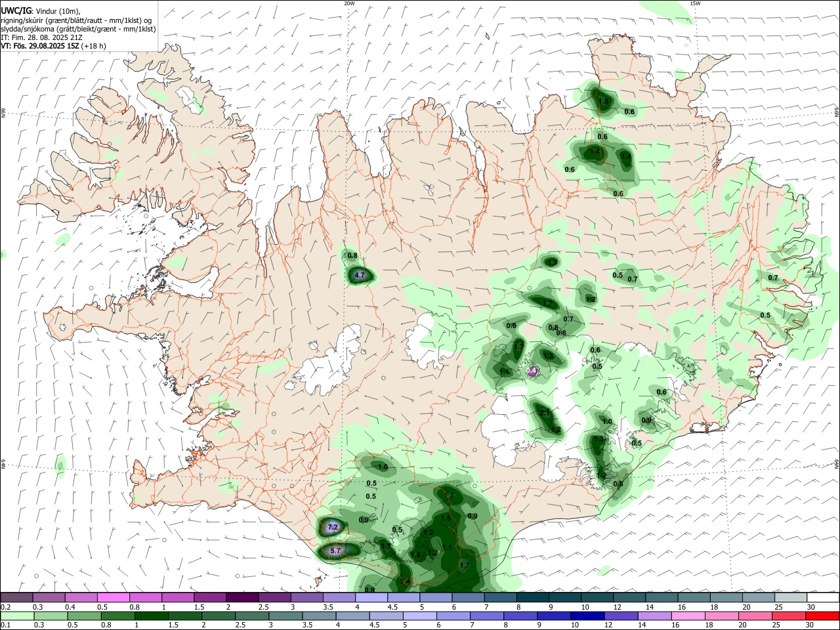Viewport: 840px width, 630px height.
Task: Select the header line 'UWC/IG: Vindur (10m),'
Action: click(41, 11)
